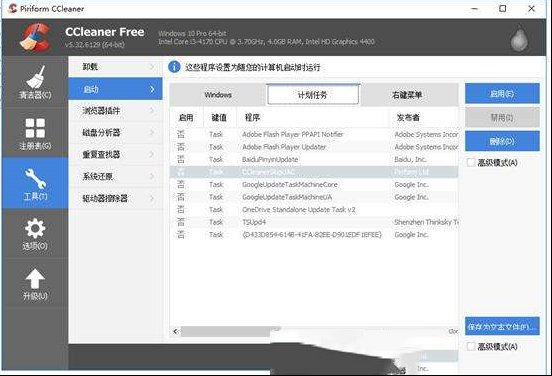Open the Uninstall (卸载) tool

[115, 67]
